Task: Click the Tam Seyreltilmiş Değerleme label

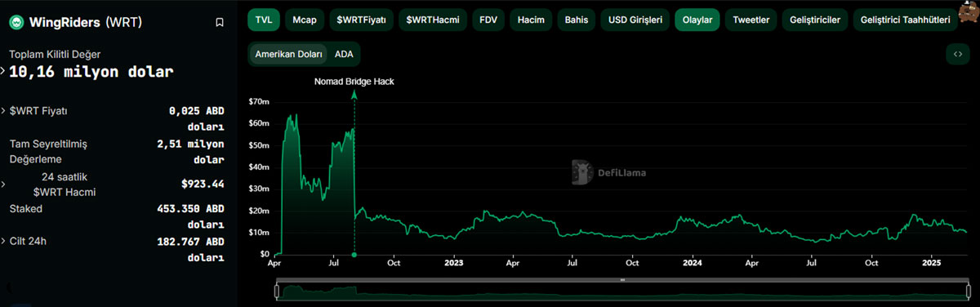Action: [x=47, y=151]
